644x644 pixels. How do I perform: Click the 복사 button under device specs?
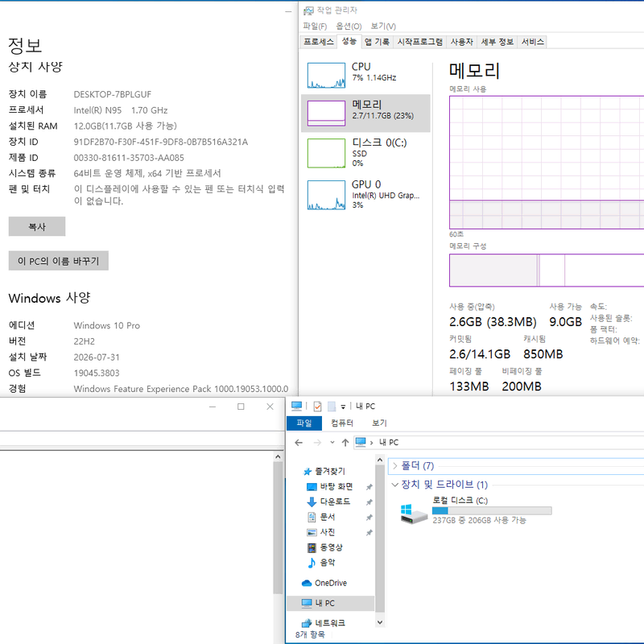click(x=37, y=226)
